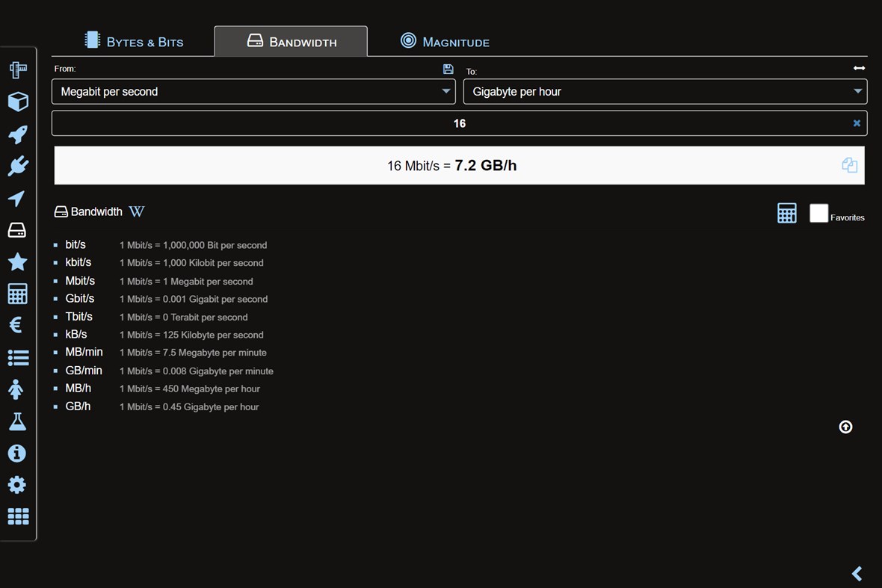Click the result text 7.2 GB/h
This screenshot has height=588, width=882.
[485, 165]
